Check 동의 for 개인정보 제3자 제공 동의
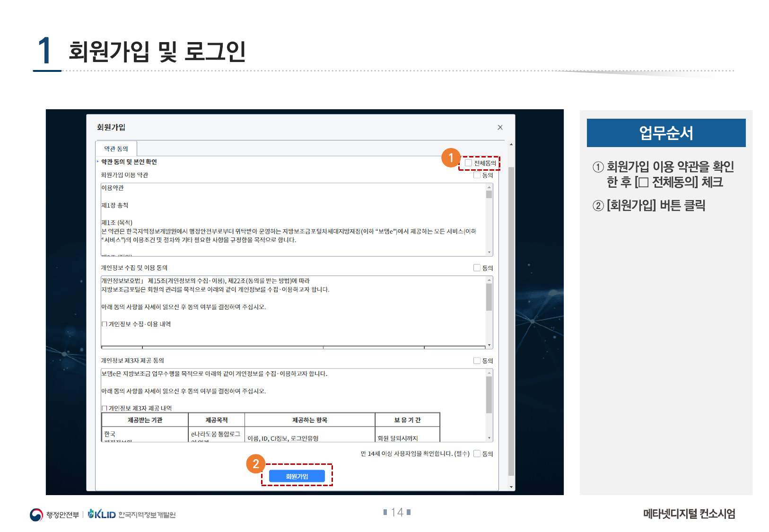This screenshot has height=532, width=769. (477, 360)
